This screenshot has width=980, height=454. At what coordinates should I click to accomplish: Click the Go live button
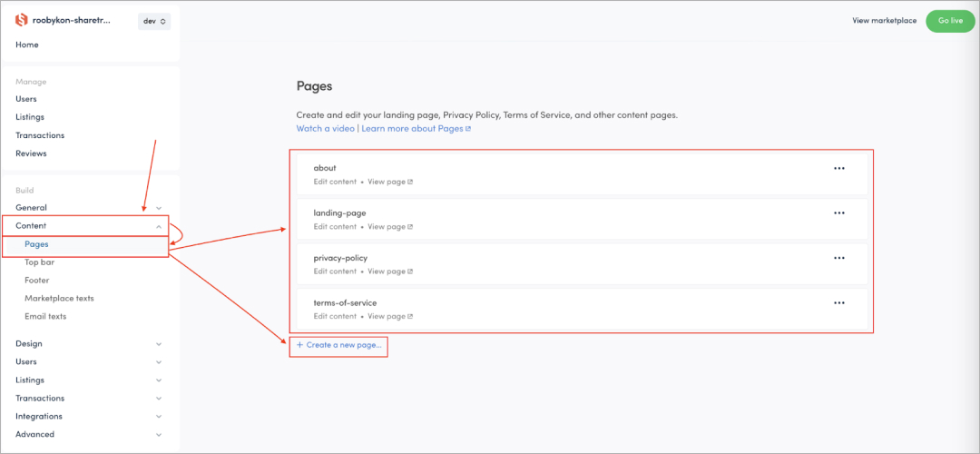tap(950, 21)
